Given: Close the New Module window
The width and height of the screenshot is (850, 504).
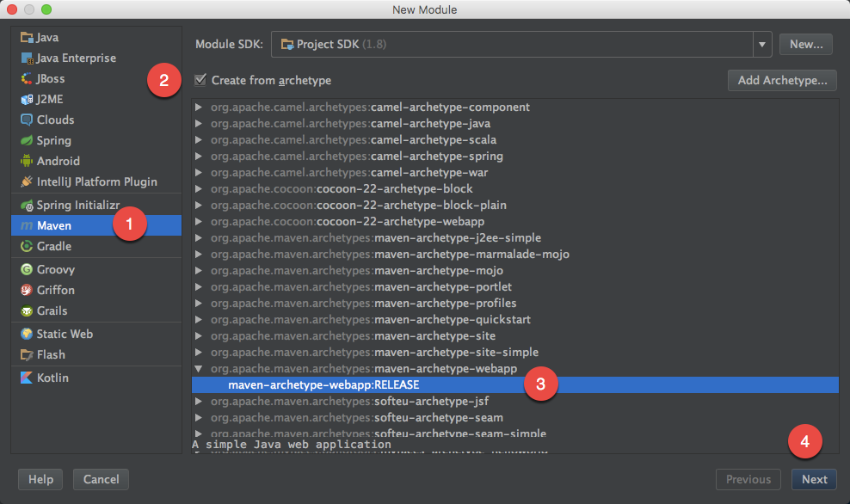Looking at the screenshot, I should pyautogui.click(x=11, y=9).
